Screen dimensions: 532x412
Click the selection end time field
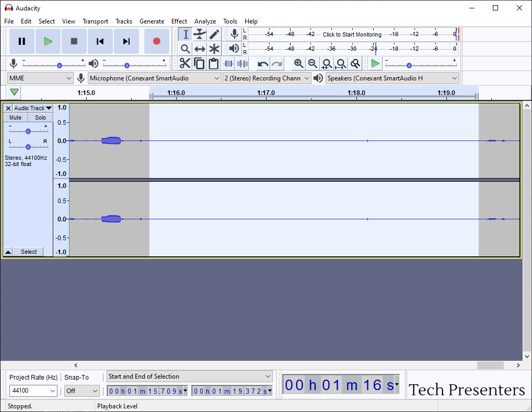pos(232,391)
